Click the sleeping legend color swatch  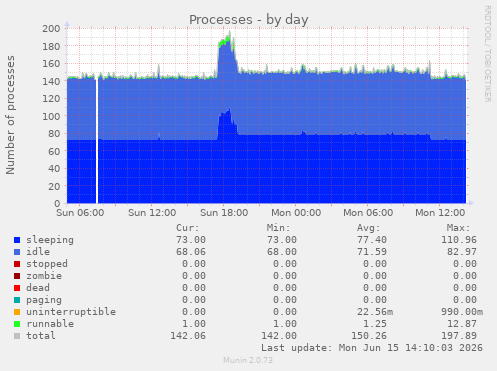(x=17, y=240)
